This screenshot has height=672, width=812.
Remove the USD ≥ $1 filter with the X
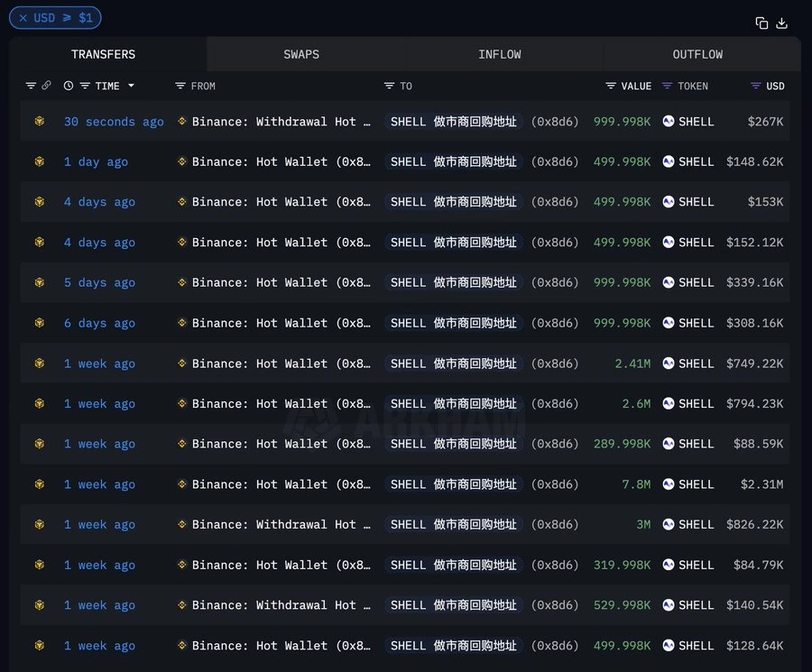[x=23, y=18]
